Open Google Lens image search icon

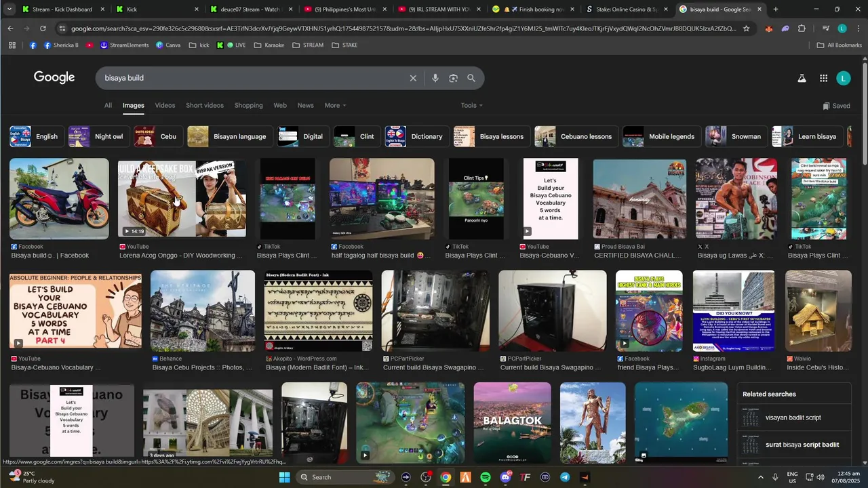tap(453, 78)
